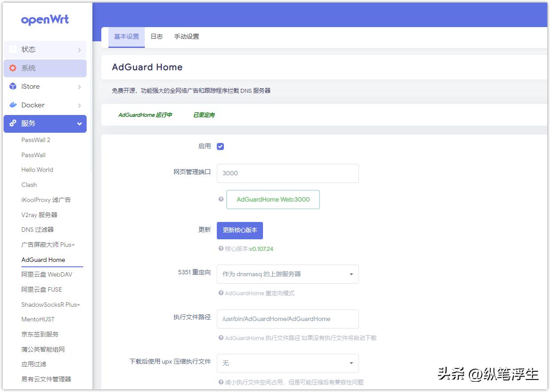The width and height of the screenshot is (550, 392).
Task: Open the 5351 重定向 dropdown menu
Action: point(287,274)
